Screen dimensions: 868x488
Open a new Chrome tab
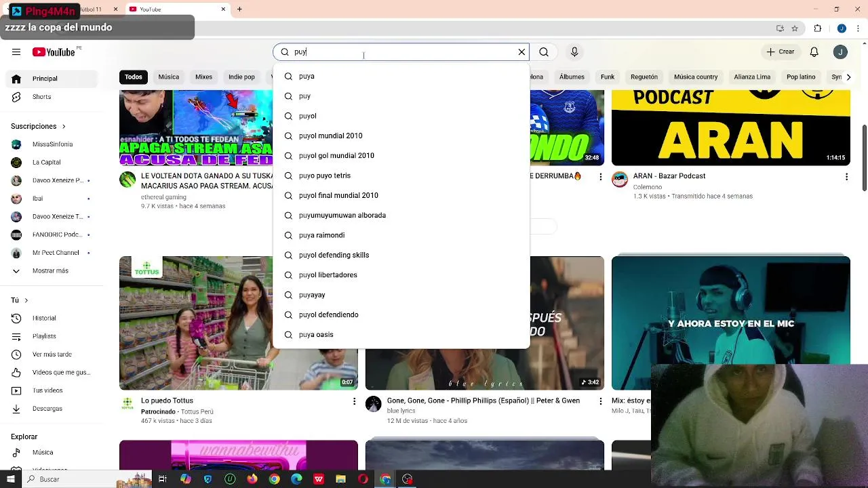(239, 9)
